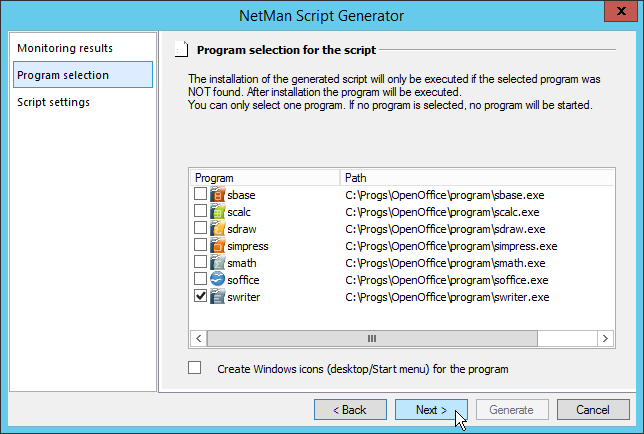Uncheck the swriter program checkbox
The height and width of the screenshot is (434, 644).
201,297
